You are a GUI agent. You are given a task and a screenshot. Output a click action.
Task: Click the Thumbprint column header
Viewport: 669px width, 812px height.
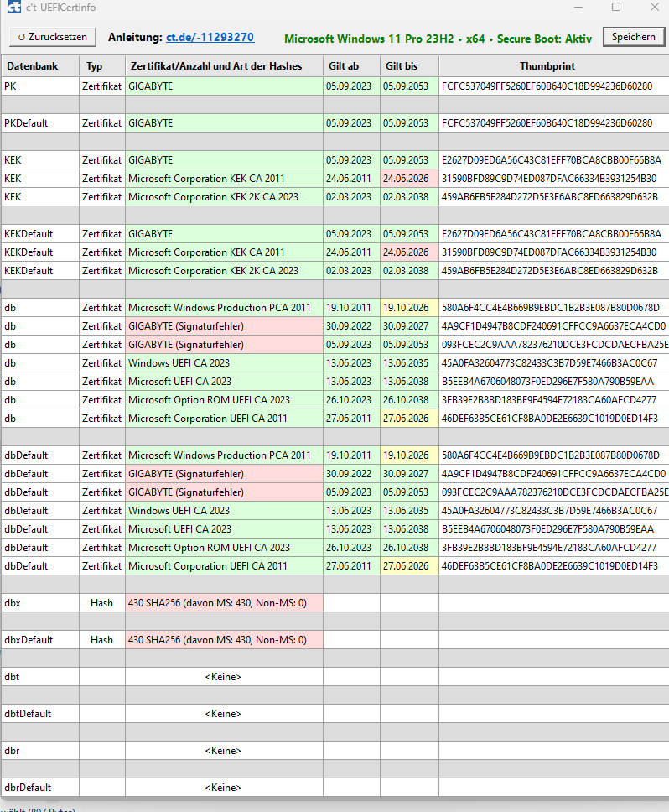(x=553, y=66)
